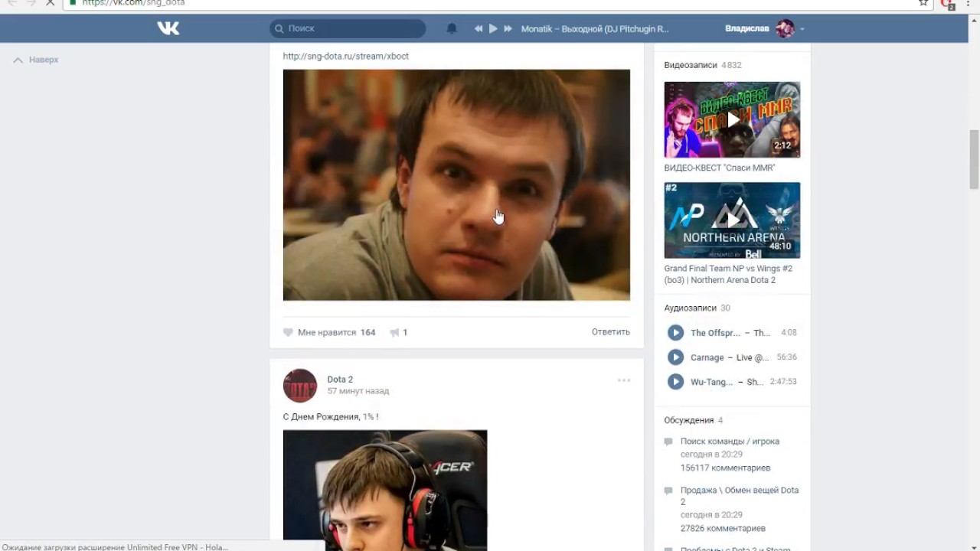The height and width of the screenshot is (551, 980).
Task: Open Dota 2 post author name
Action: click(340, 379)
